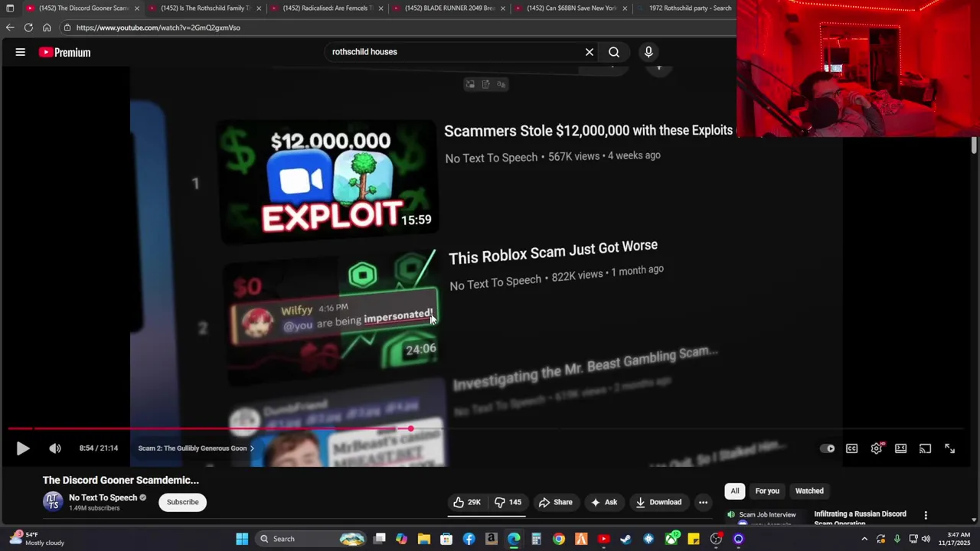This screenshot has height=551, width=980.
Task: Open options for 'Infiltrating a Russian Discord' video
Action: click(926, 516)
